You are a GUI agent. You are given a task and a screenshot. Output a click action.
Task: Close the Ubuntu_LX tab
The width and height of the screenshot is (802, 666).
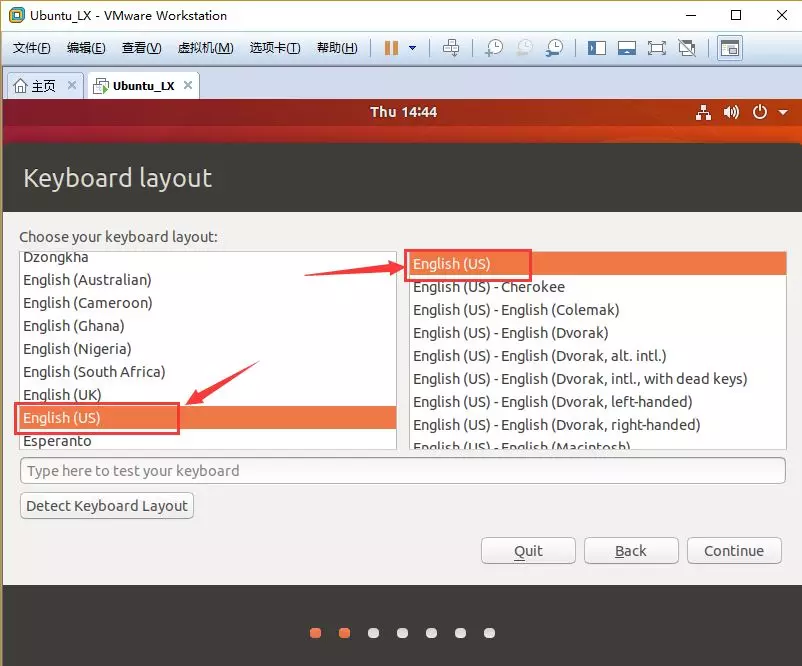(x=188, y=85)
